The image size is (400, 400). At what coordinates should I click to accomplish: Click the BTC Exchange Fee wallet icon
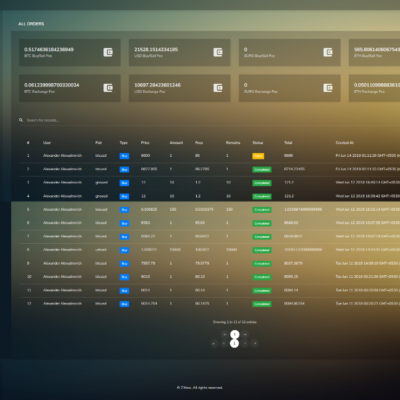click(x=108, y=88)
